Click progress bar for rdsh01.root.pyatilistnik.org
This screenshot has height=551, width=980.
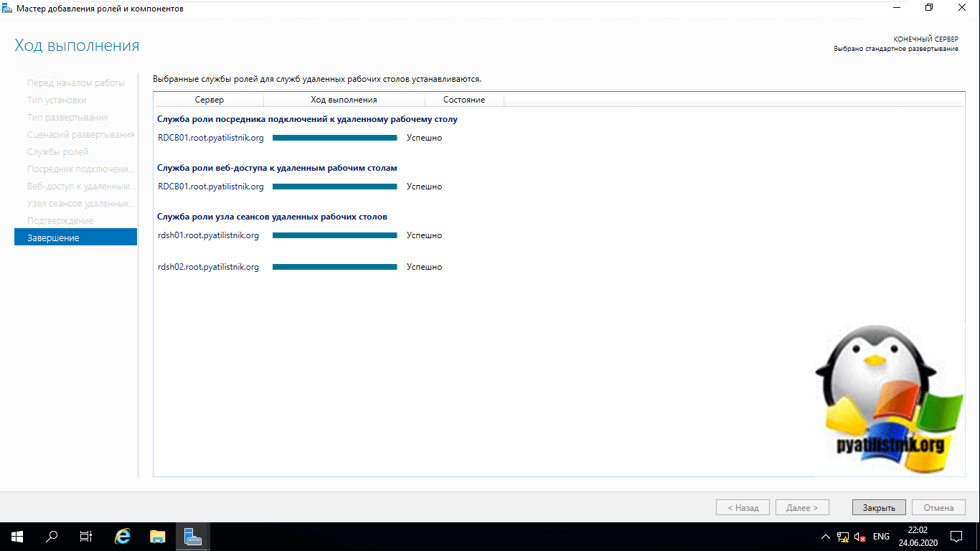point(334,235)
